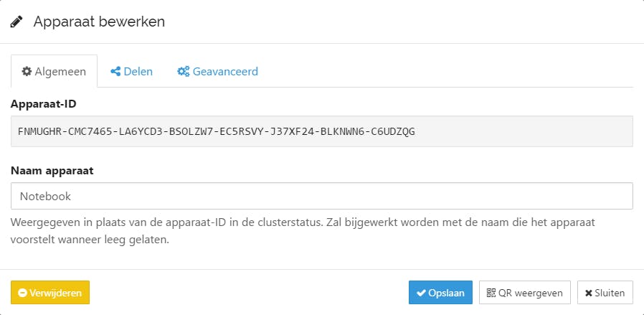644x315 pixels.
Task: Open the Delen tab
Action: coord(131,72)
